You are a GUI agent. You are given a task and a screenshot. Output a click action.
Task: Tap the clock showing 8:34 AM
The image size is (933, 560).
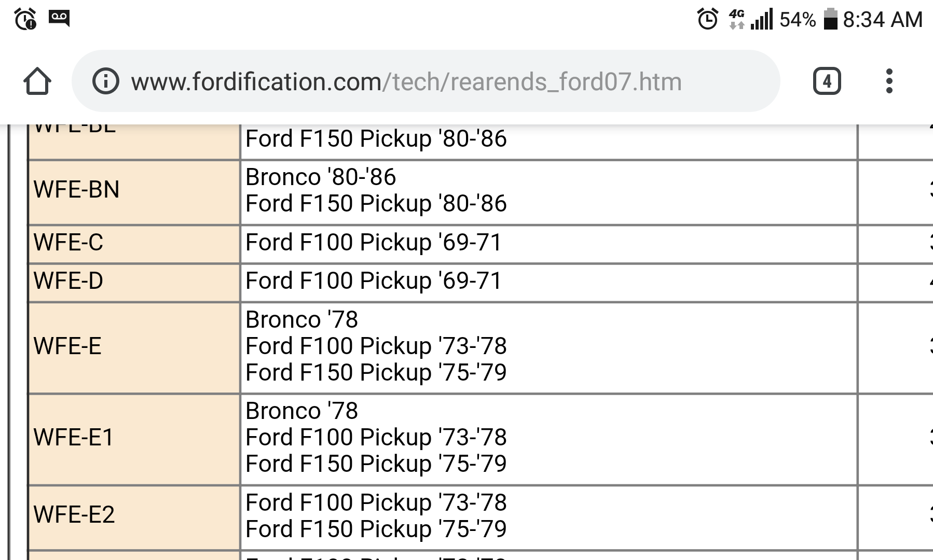[x=881, y=20]
